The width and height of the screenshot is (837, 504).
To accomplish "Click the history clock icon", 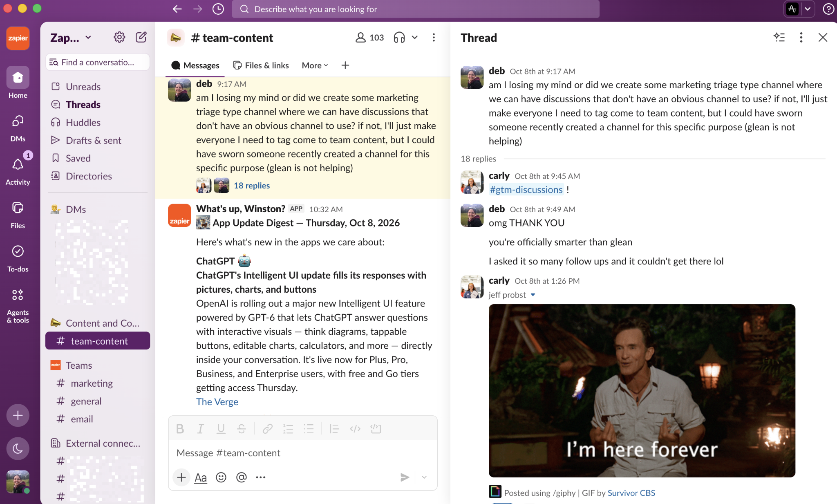I will [218, 9].
